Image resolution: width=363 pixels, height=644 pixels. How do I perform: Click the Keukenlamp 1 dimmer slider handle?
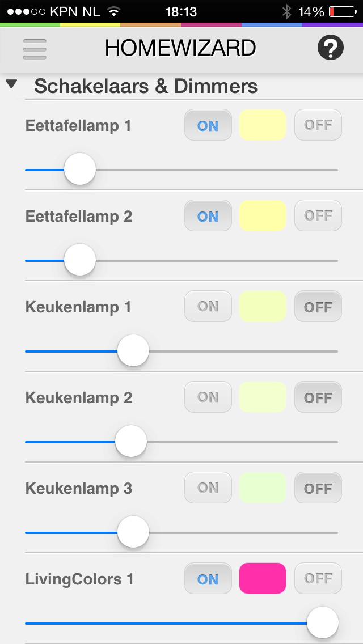(x=133, y=351)
